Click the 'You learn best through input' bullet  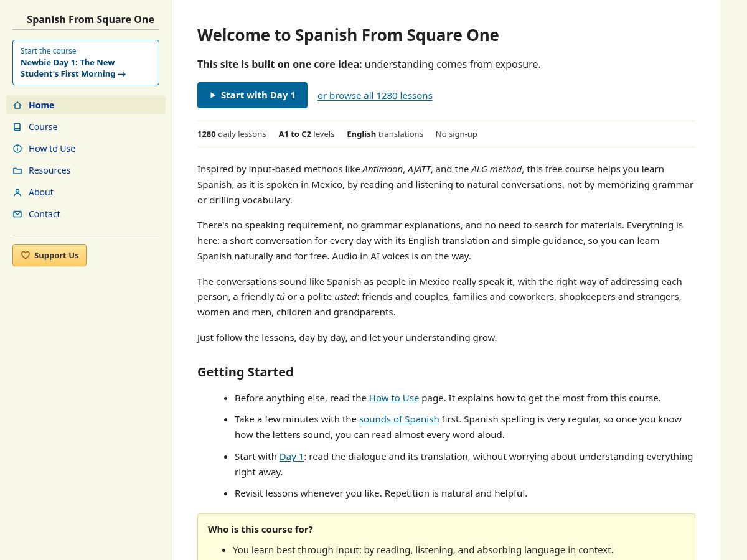423,550
